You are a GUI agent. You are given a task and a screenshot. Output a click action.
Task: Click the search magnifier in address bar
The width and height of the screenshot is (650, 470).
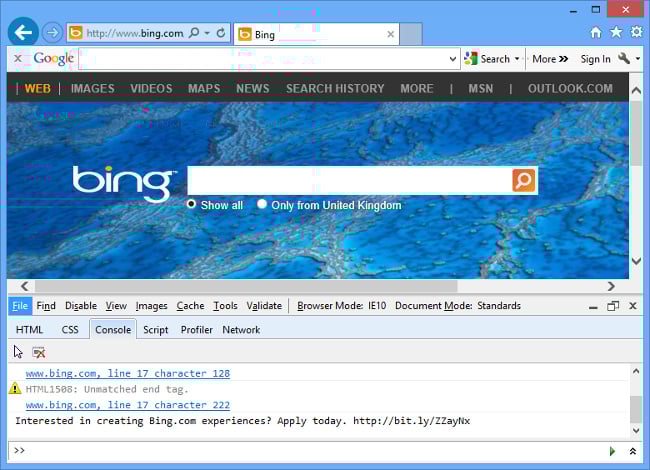tap(194, 33)
